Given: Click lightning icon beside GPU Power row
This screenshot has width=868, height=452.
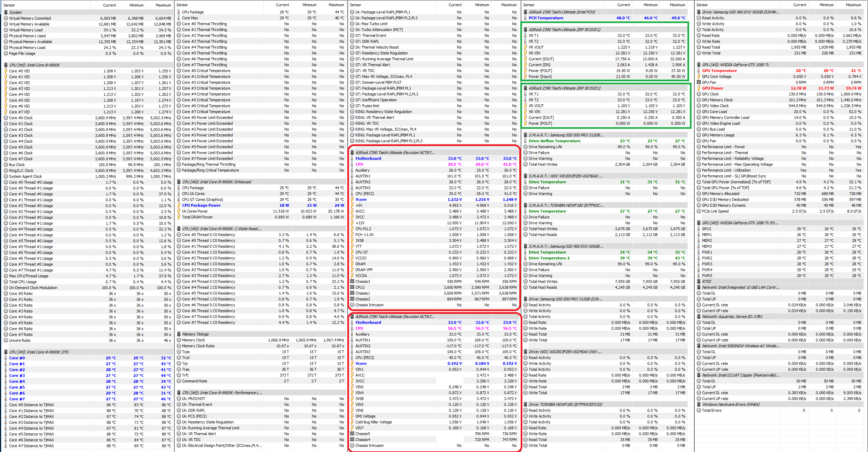Looking at the screenshot, I should (698, 88).
